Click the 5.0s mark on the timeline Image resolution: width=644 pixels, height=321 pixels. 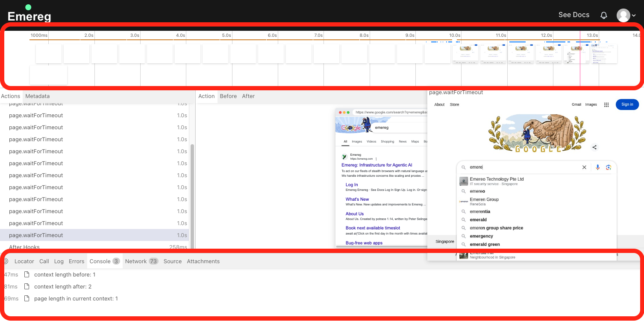tap(226, 35)
